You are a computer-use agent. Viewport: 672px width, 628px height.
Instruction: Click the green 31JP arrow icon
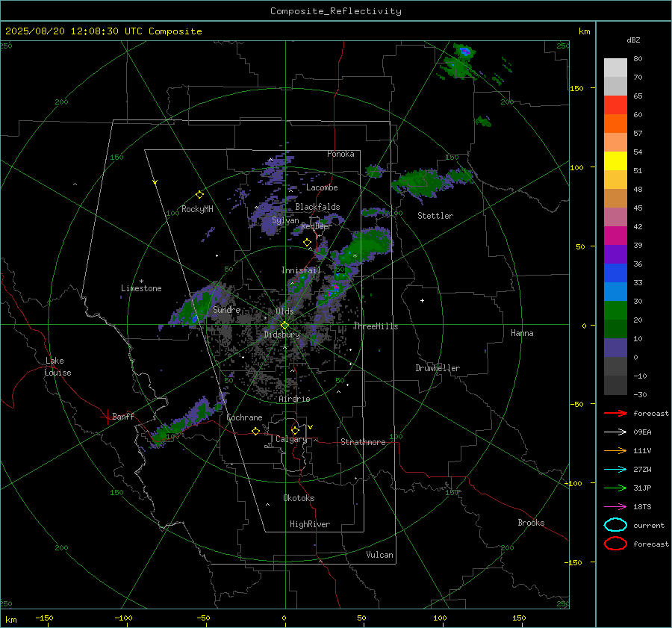pyautogui.click(x=615, y=488)
